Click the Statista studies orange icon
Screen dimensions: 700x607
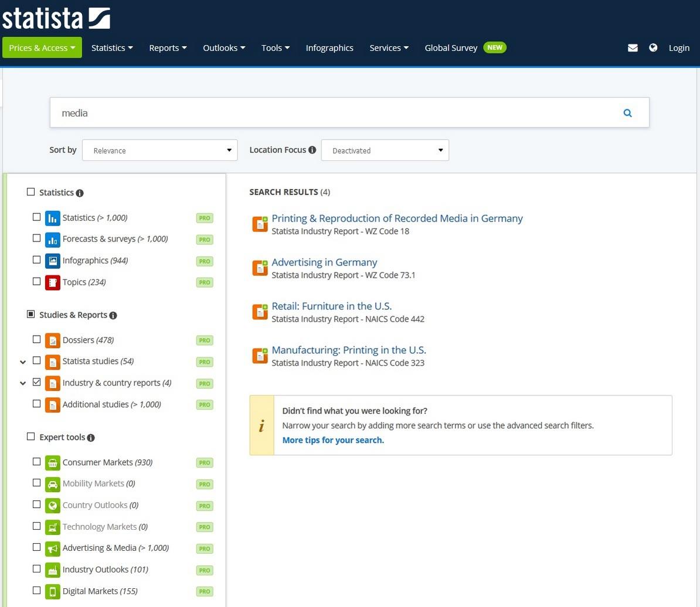pos(53,362)
